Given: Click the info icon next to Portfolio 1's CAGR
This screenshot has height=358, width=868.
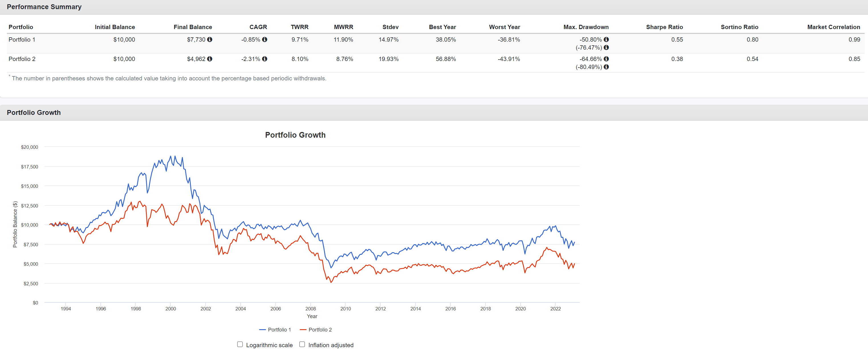Looking at the screenshot, I should click(265, 39).
